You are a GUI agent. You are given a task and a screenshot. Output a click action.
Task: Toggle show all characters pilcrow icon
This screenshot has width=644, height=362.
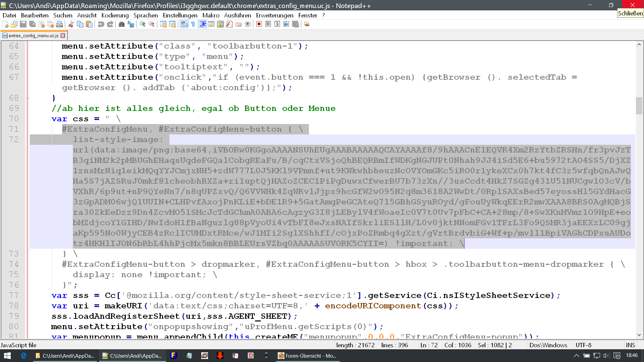[193, 24]
